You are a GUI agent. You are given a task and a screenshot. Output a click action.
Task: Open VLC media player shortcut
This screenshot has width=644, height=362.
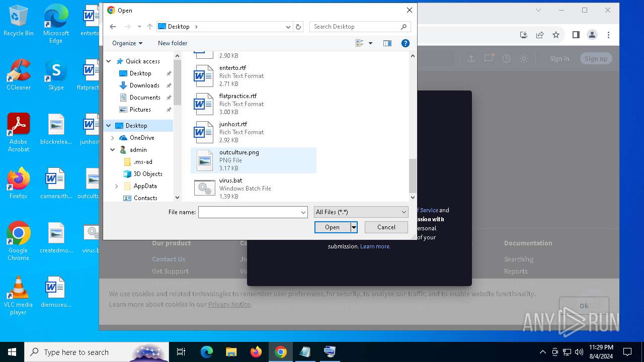click(x=18, y=296)
